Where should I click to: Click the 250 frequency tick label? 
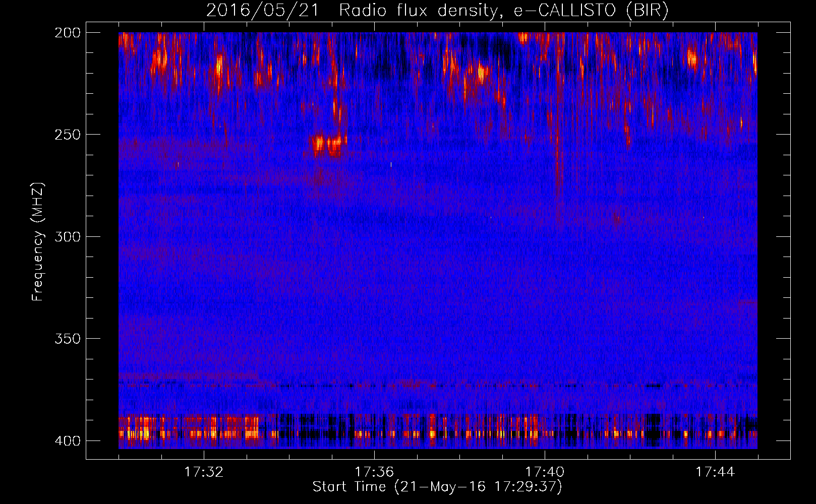68,135
